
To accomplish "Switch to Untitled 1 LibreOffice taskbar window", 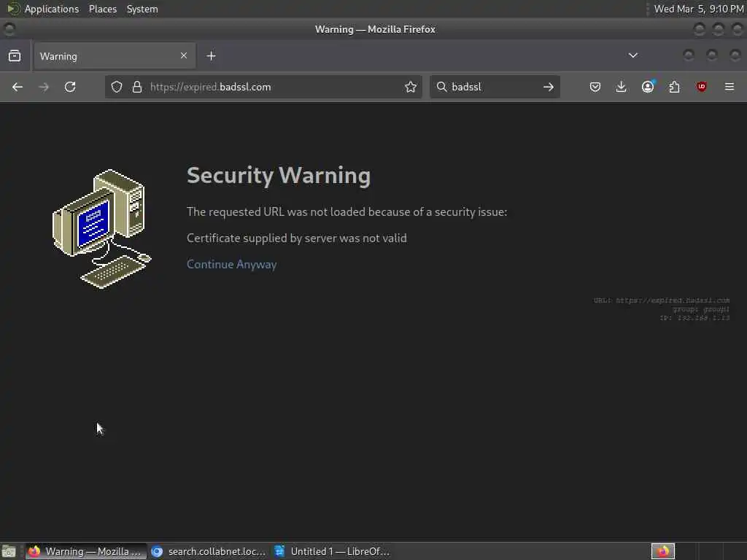I will [x=333, y=551].
